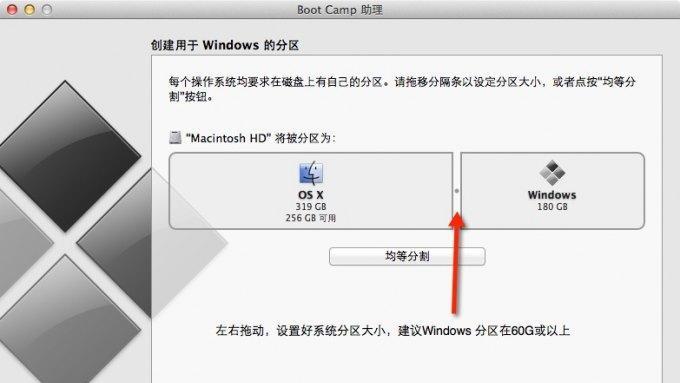The width and height of the screenshot is (680, 383).
Task: Select the Macintosh HD disk icon
Action: [175, 137]
